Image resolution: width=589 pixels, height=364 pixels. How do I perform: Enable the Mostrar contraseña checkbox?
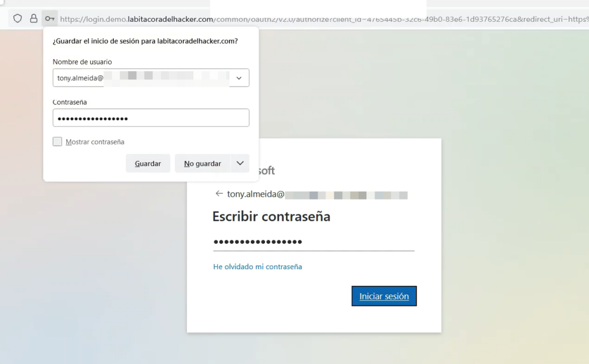point(57,141)
